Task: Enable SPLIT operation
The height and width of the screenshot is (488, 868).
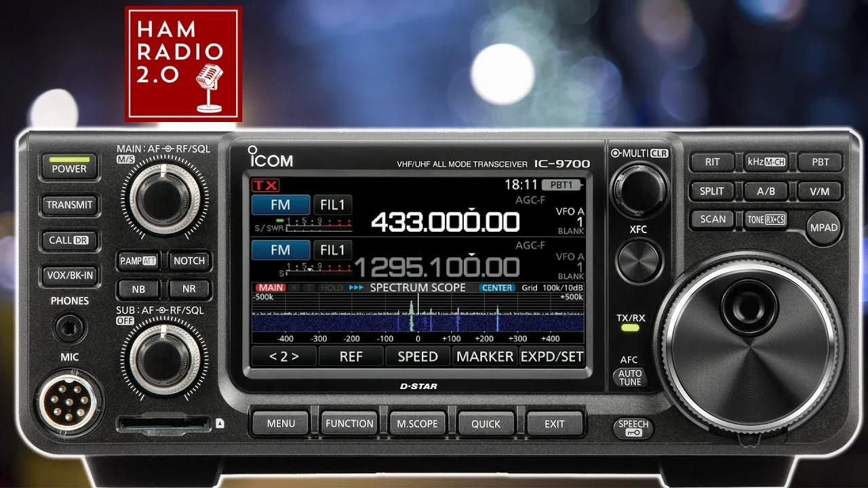Action: (x=711, y=190)
